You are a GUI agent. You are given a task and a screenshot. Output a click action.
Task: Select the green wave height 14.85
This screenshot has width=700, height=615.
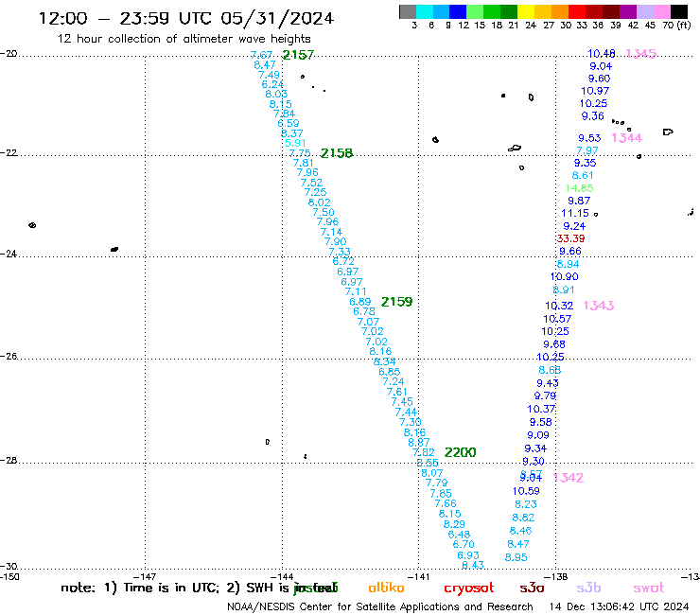coord(579,188)
